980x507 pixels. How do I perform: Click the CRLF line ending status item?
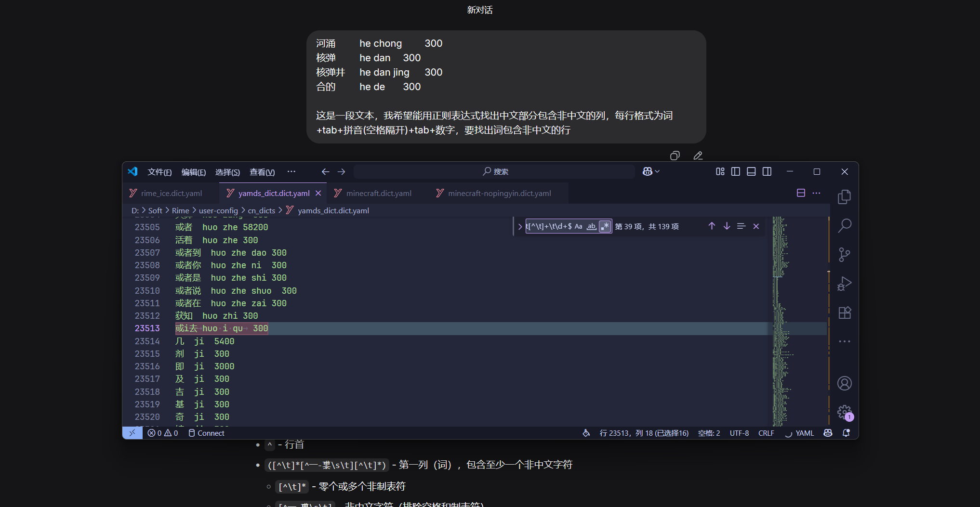[x=766, y=433]
